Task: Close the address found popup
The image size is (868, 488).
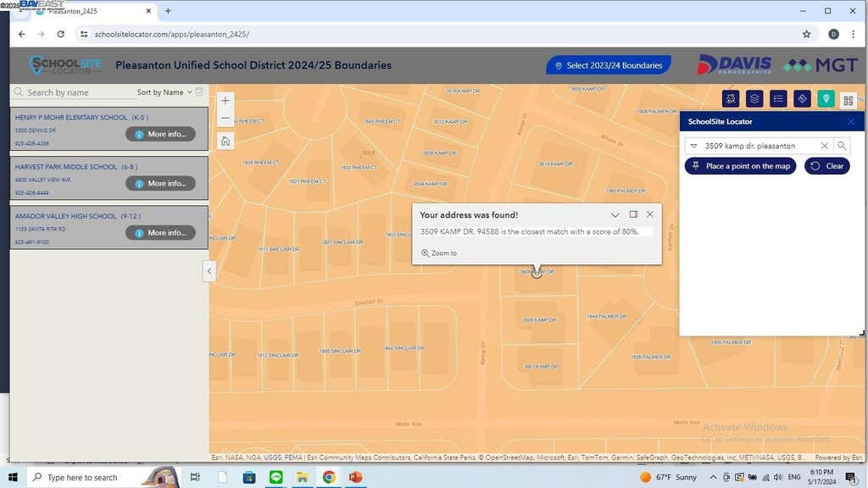Action: click(x=650, y=214)
